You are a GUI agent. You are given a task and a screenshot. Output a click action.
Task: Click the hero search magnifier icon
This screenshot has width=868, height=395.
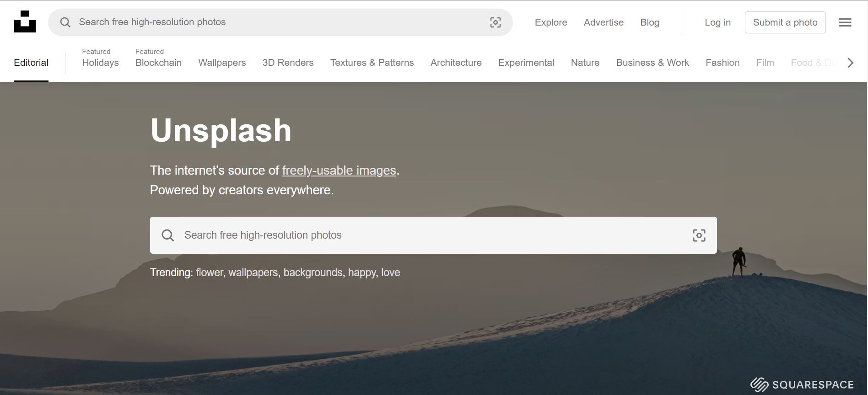pos(168,235)
